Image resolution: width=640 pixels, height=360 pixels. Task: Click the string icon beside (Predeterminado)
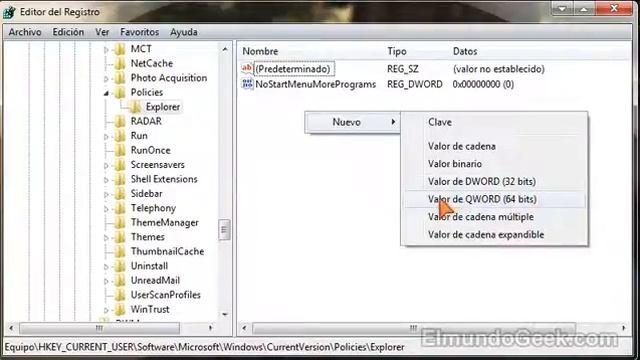coord(247,68)
